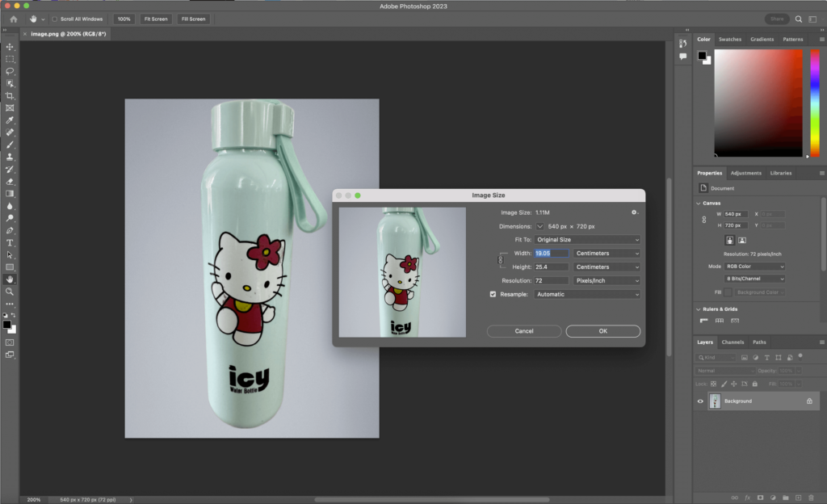Select the Gradient tool
The height and width of the screenshot is (504, 827).
(x=10, y=194)
